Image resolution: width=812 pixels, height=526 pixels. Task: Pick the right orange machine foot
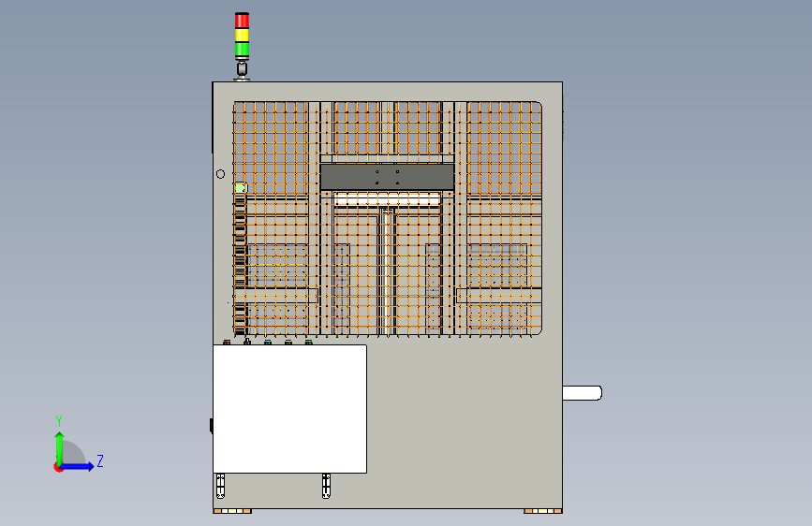(542, 511)
